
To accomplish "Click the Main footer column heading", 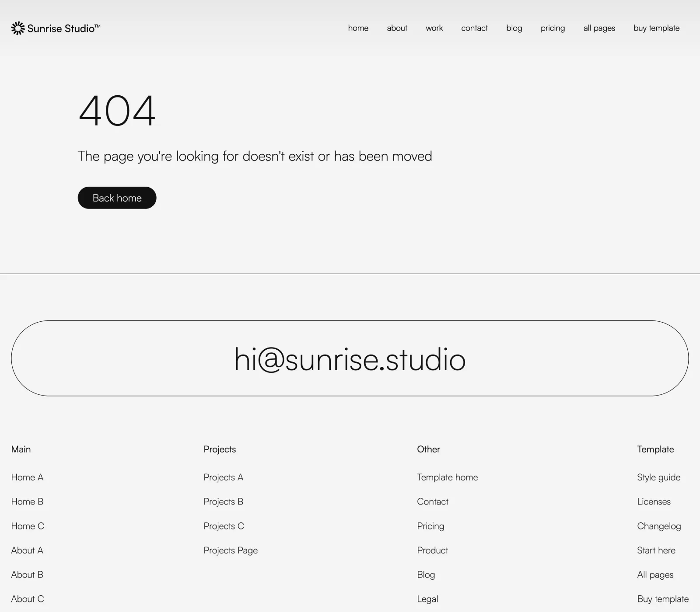I will click(21, 449).
